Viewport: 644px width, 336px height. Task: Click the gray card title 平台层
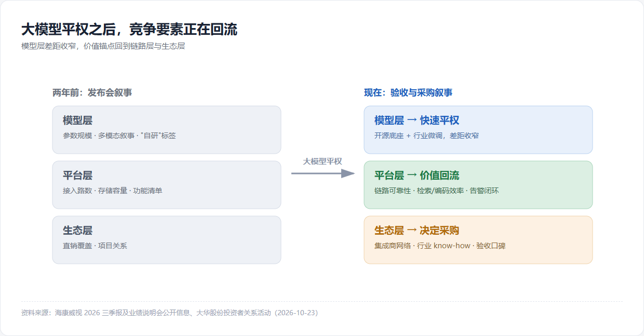77,176
